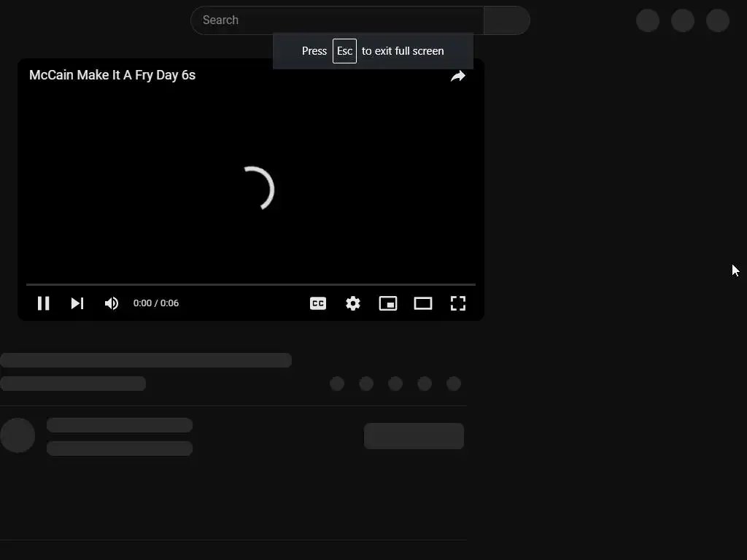Toggle closed captions CC
The width and height of the screenshot is (747, 560).
318,303
